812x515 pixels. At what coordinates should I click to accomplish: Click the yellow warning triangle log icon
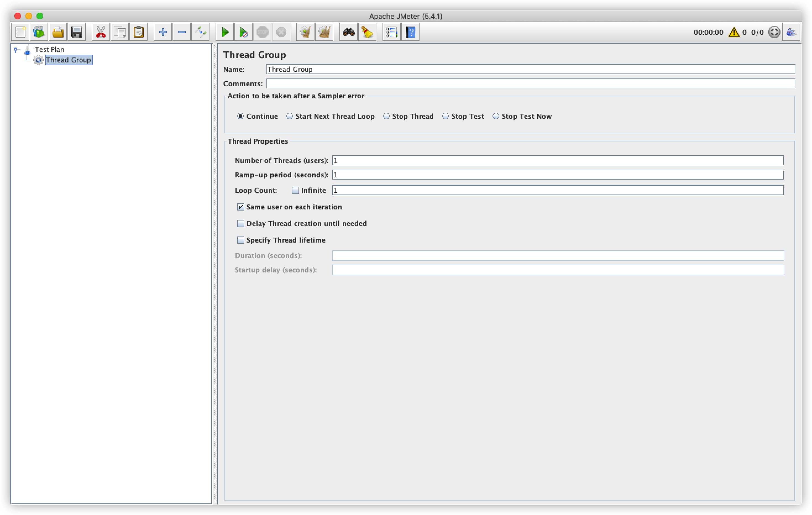pyautogui.click(x=734, y=32)
